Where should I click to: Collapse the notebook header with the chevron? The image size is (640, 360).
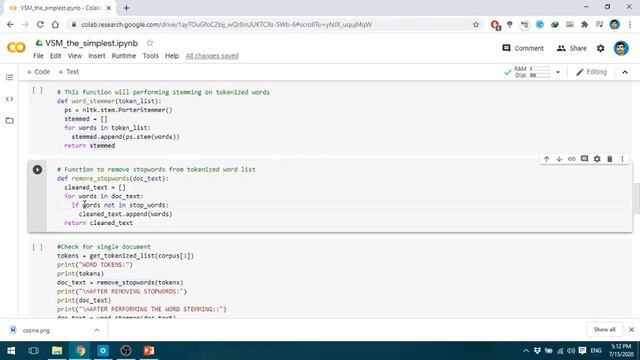[625, 72]
